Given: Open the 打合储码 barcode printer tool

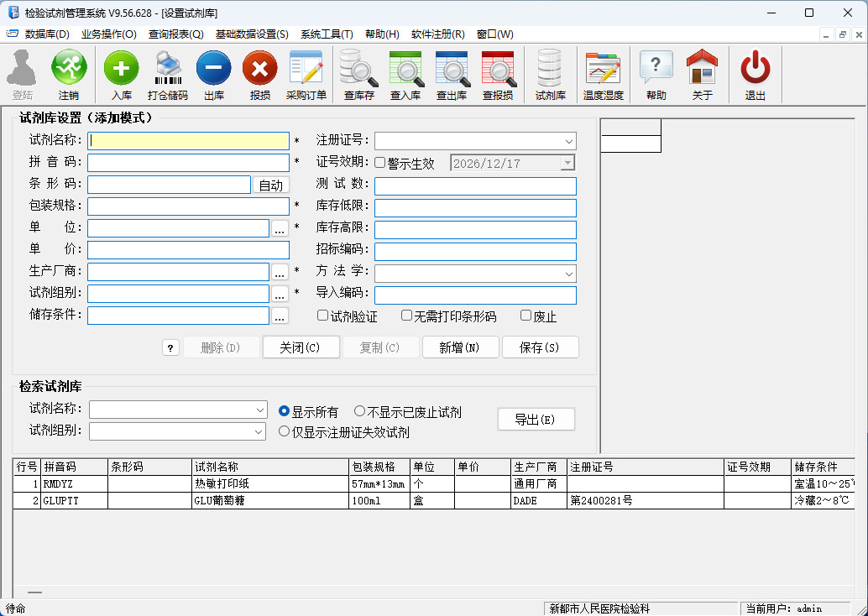Looking at the screenshot, I should (167, 68).
